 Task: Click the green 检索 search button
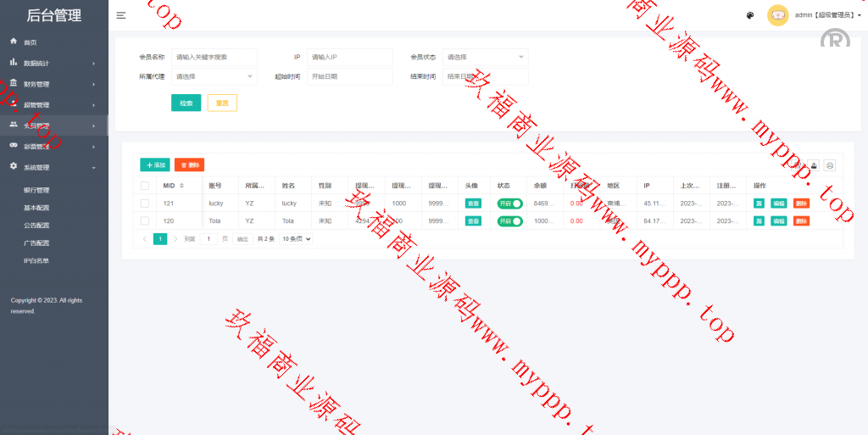click(x=186, y=103)
